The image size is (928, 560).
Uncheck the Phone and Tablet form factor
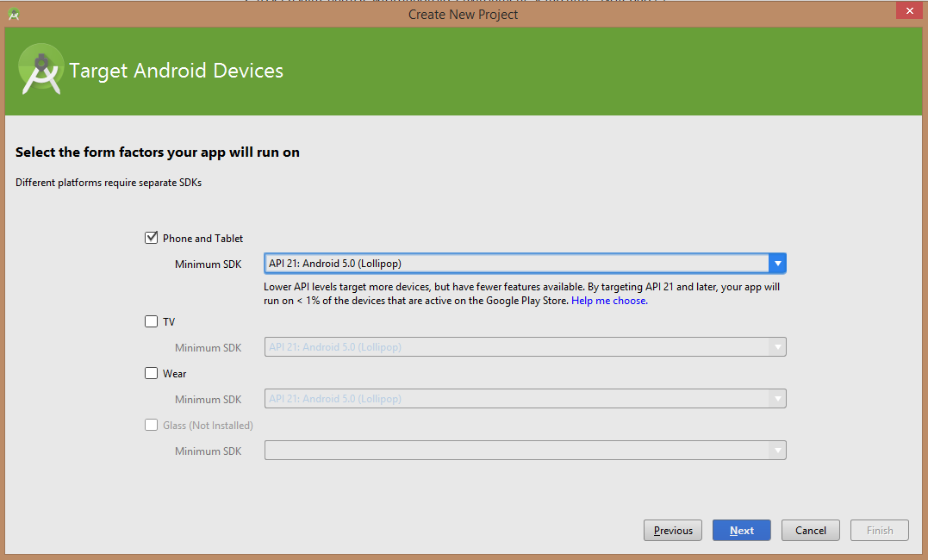coord(152,237)
